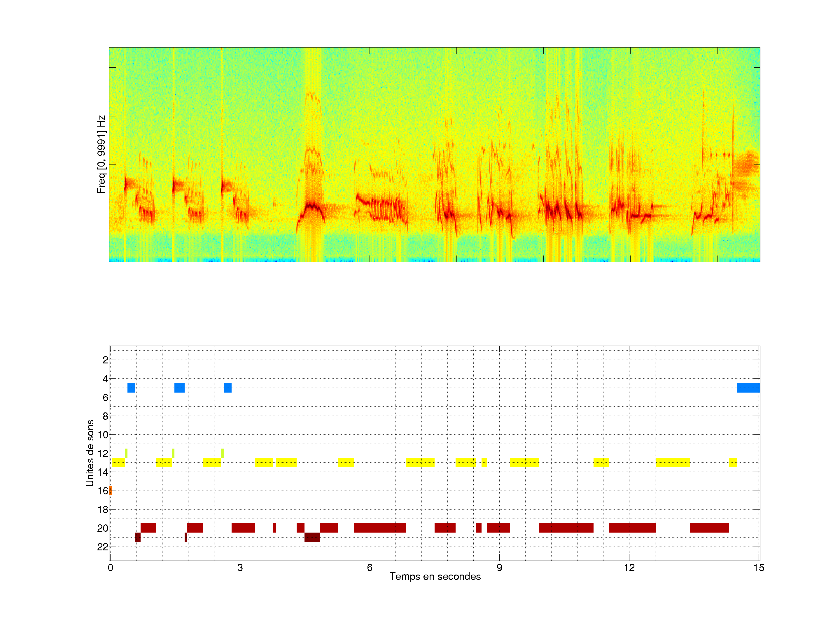
Task: Click the leftmost yellow segment on row 13
Action: (118, 463)
